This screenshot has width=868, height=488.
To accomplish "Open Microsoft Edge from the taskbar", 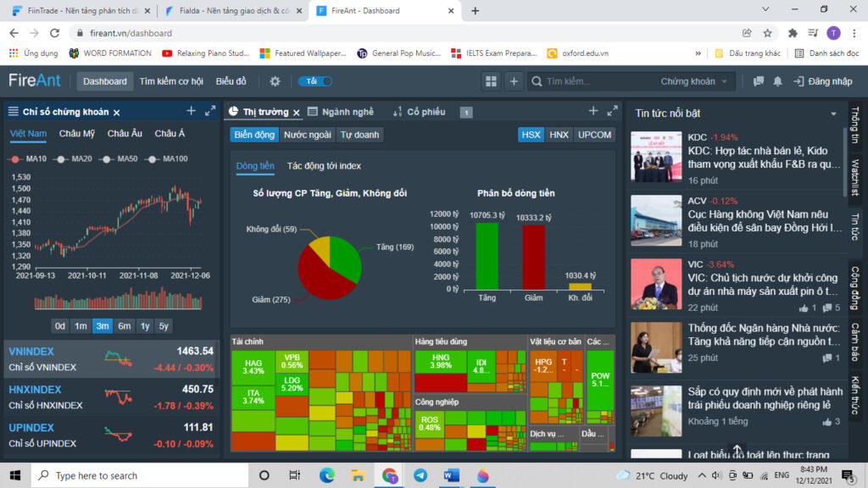I will click(326, 475).
